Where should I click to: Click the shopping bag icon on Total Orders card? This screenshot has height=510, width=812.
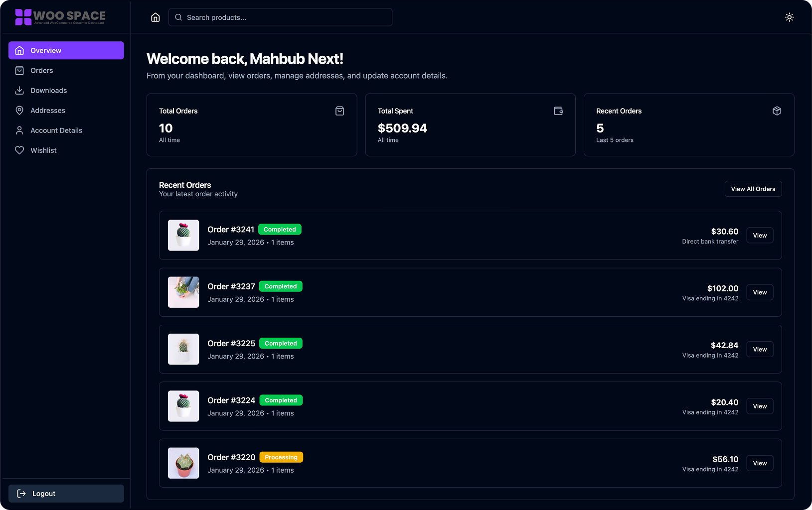339,111
